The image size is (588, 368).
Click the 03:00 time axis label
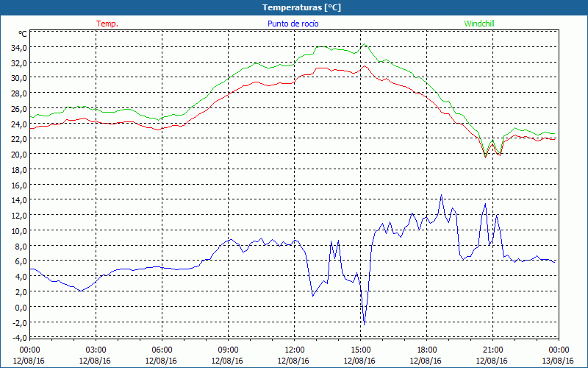(96, 350)
